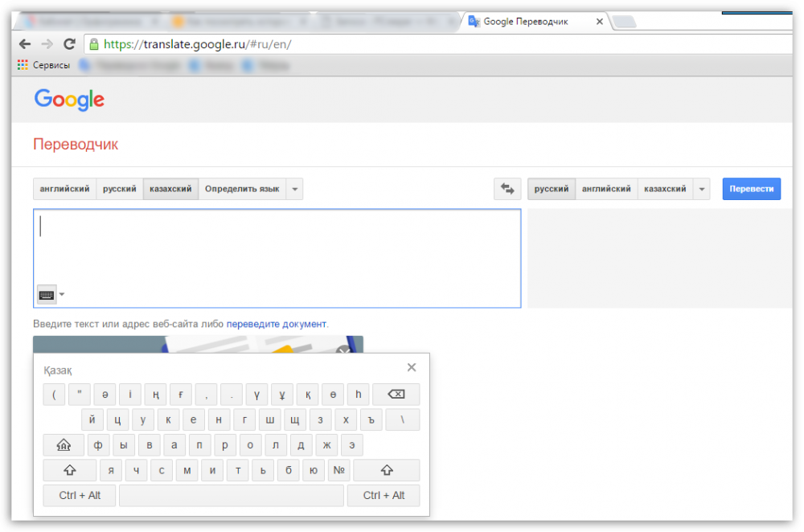The height and width of the screenshot is (532, 804).
Task: Select казахский as target language
Action: tap(665, 189)
